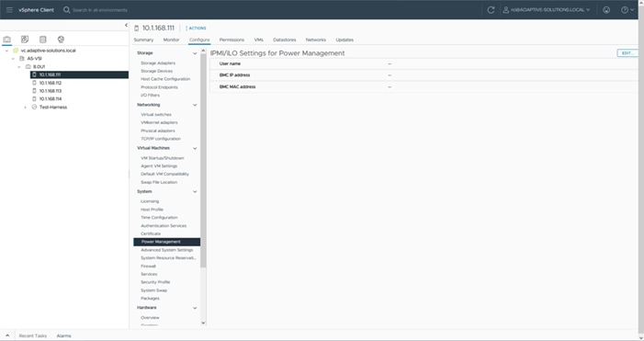Open Protocol Endpoints

pyautogui.click(x=159, y=87)
